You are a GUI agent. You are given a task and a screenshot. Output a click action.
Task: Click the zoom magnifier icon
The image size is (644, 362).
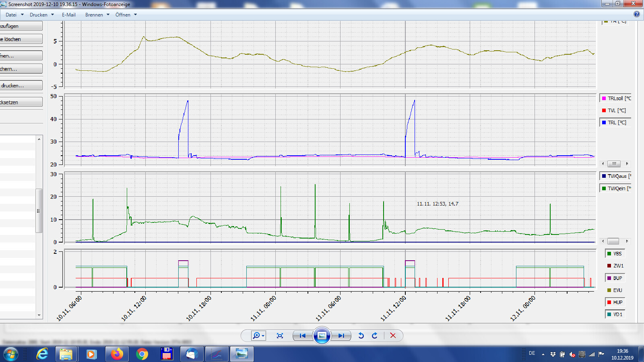256,335
